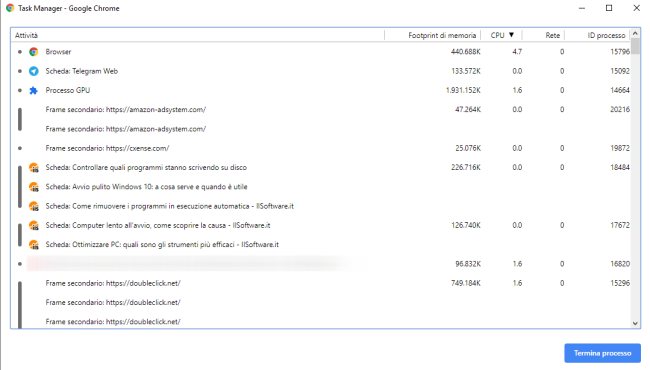
Task: Sort by the CPU column arrow
Action: pos(511,35)
